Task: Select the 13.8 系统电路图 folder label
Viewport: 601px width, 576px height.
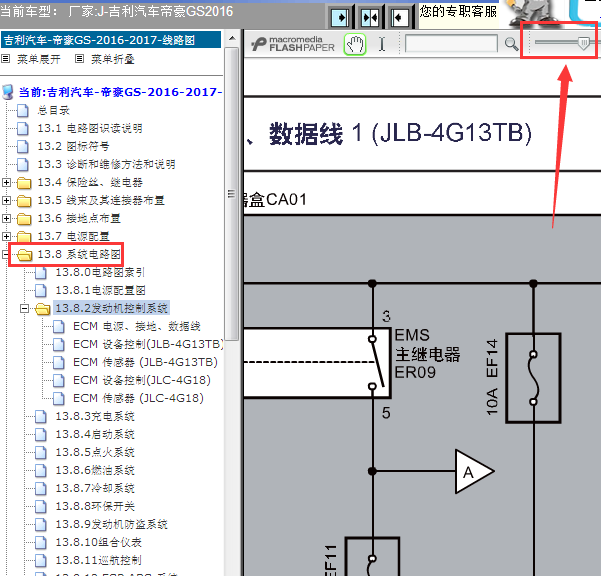Action: (x=79, y=254)
